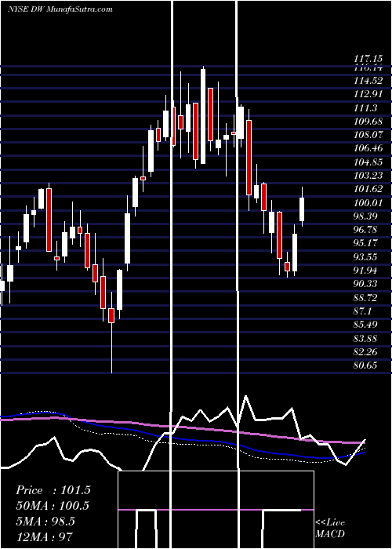This screenshot has width=392, height=549.
Task: Click the 95.17 price axis label
Action: pyautogui.click(x=365, y=243)
